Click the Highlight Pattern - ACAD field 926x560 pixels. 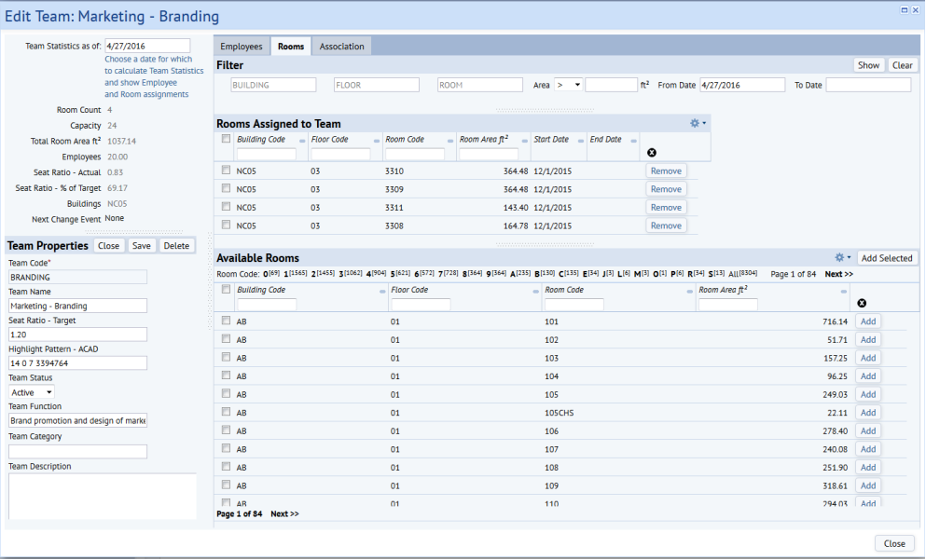tap(78, 362)
